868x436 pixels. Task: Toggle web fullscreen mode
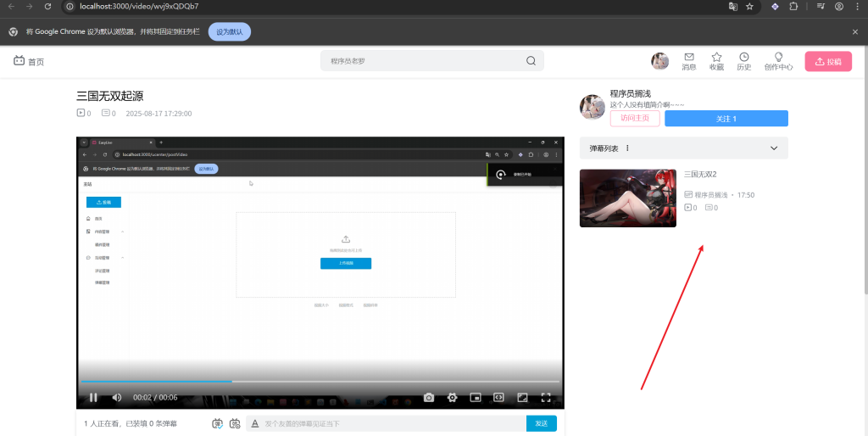coord(499,397)
